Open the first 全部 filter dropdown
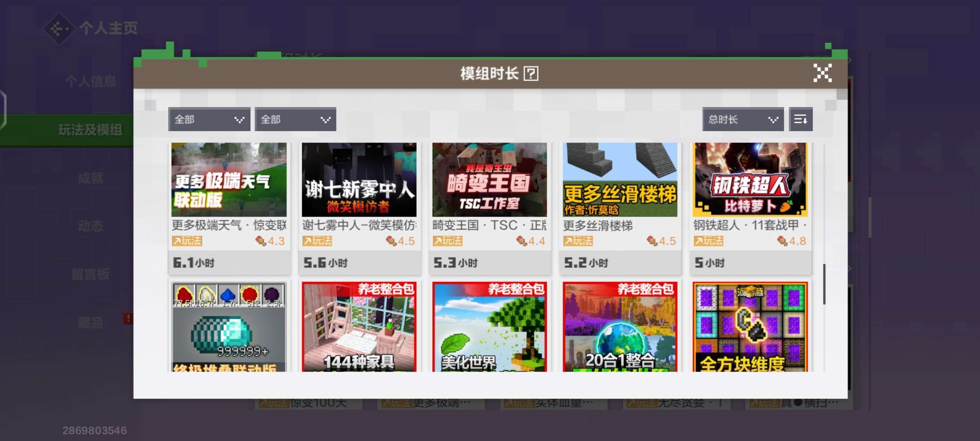Screen dimensions: 980x441 209,119
